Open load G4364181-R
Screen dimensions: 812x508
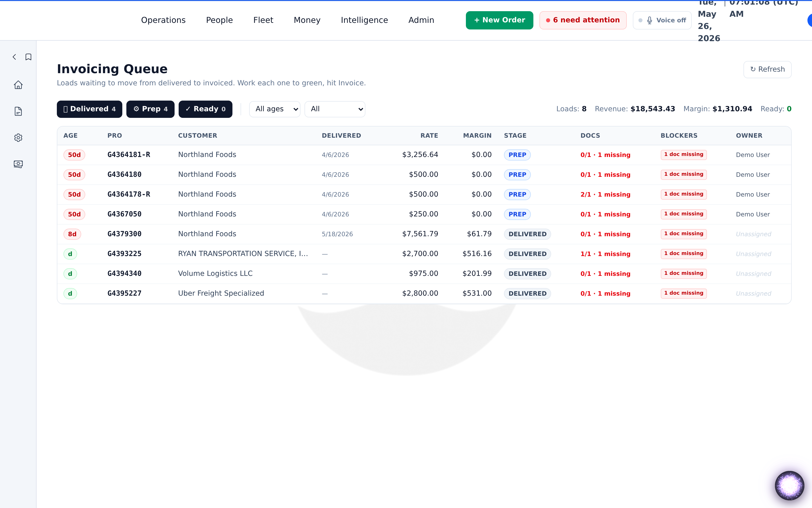pos(129,155)
